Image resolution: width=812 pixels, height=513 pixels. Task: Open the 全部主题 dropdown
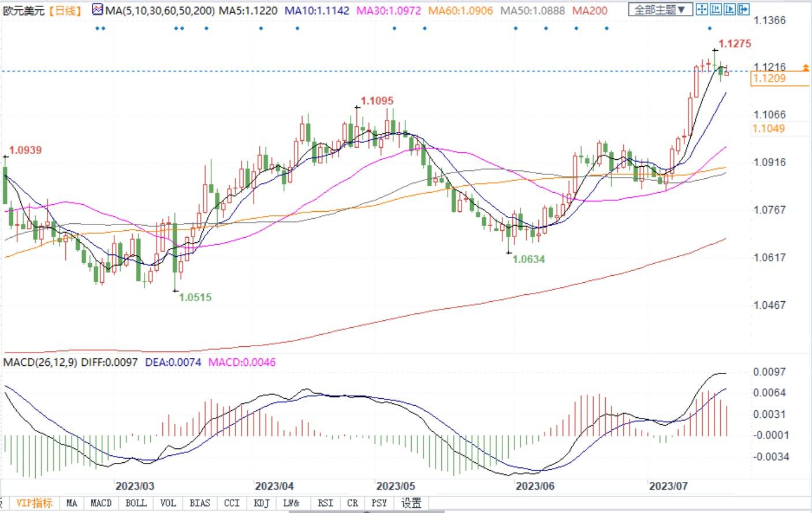(660, 10)
